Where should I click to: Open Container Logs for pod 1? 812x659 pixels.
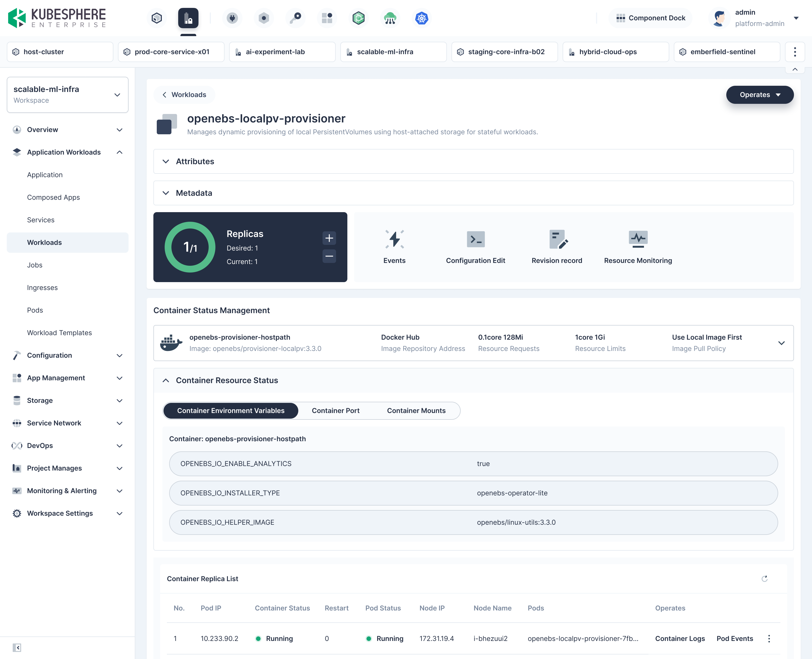point(680,638)
